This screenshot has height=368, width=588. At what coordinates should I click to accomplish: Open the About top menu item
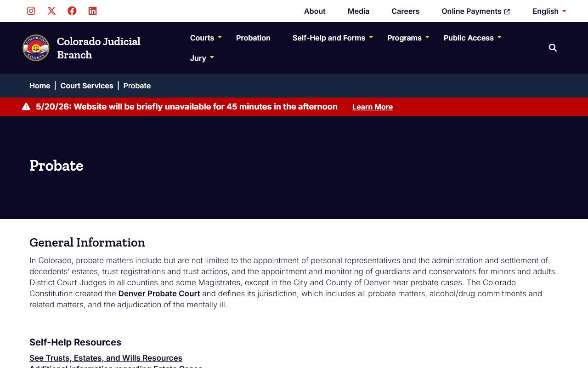click(315, 11)
